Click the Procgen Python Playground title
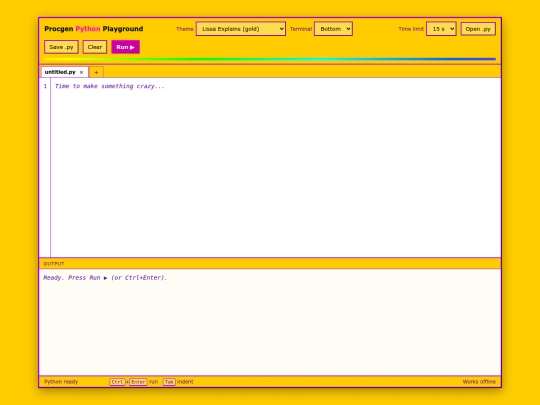This screenshot has height=405, width=540. pyautogui.click(x=94, y=29)
